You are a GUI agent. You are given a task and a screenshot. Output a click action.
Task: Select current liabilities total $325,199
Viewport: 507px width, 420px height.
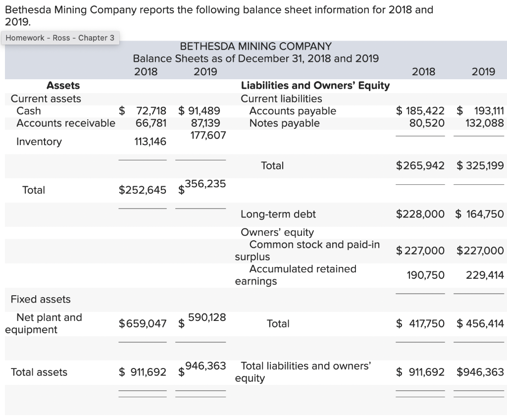(x=480, y=165)
